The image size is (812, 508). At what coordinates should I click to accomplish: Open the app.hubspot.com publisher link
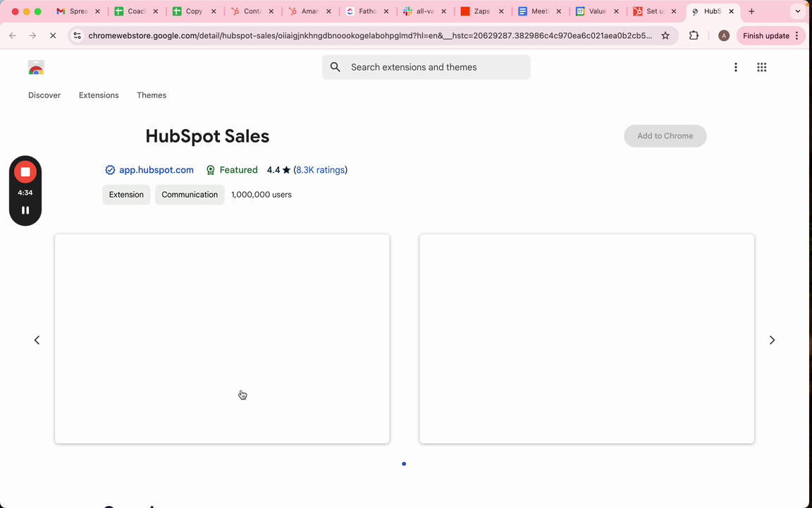(156, 170)
